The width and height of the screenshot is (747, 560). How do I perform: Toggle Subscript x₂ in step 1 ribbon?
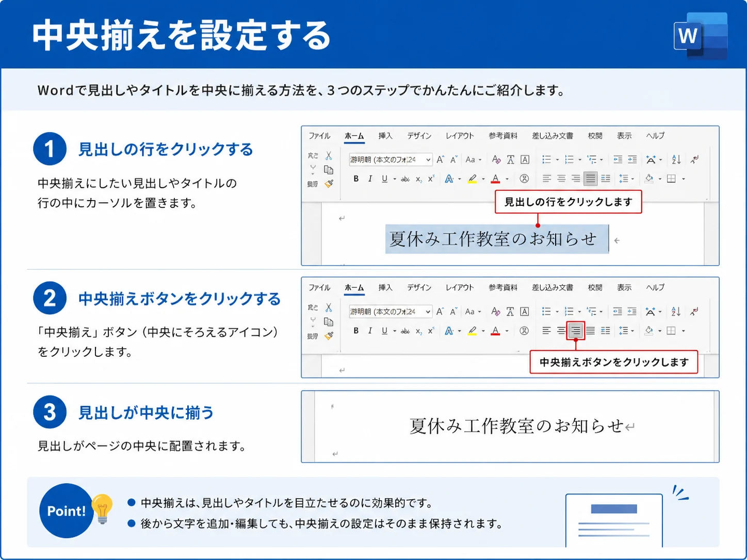click(419, 179)
